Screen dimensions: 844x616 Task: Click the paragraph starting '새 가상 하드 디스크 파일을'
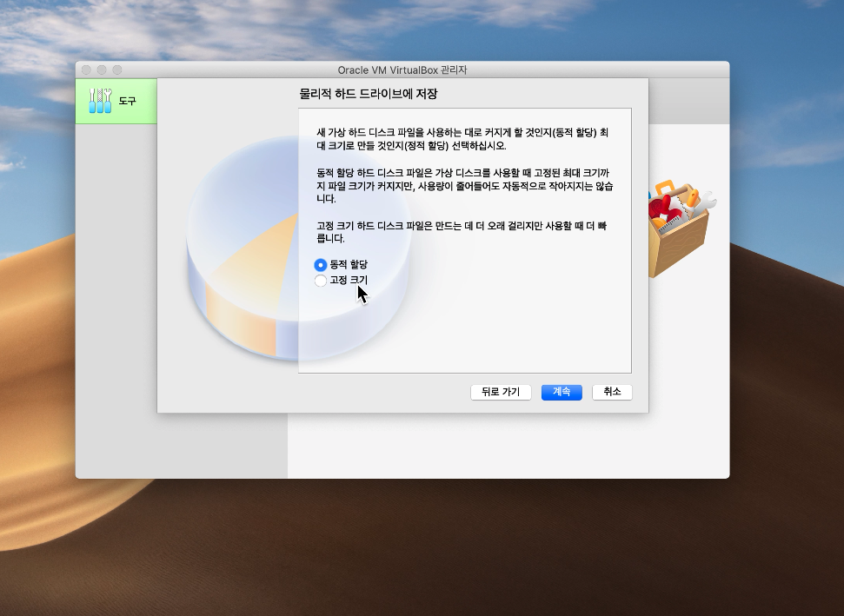[462, 139]
